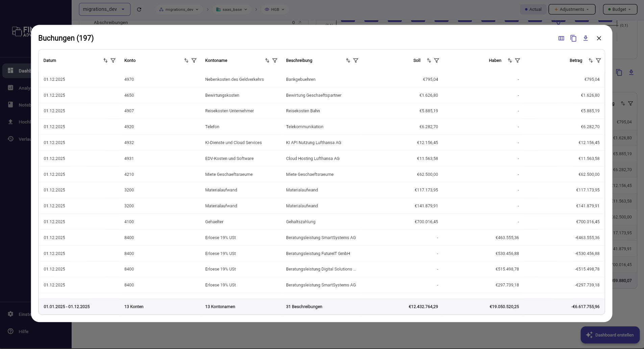Filter the Datum column
The width and height of the screenshot is (644, 349).
pyautogui.click(x=113, y=61)
